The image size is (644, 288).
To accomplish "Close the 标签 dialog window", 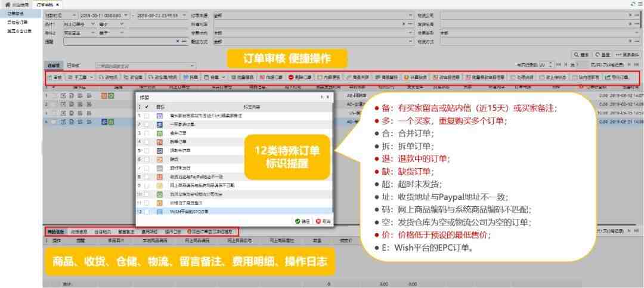I will pos(328,97).
